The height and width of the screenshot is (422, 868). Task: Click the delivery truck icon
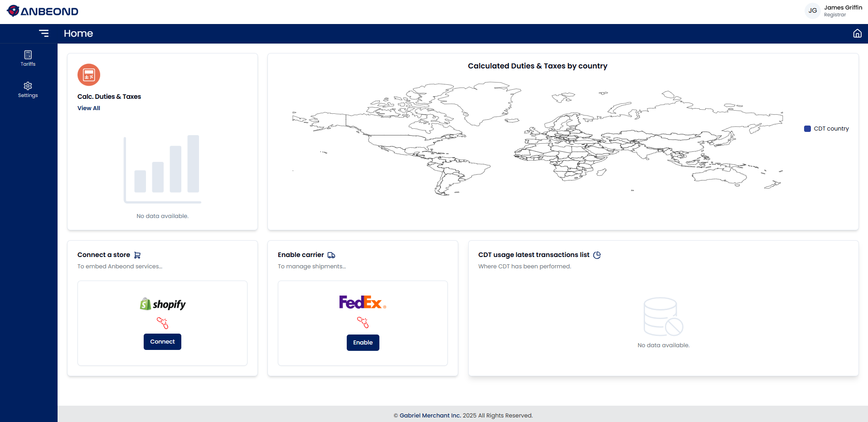(331, 255)
